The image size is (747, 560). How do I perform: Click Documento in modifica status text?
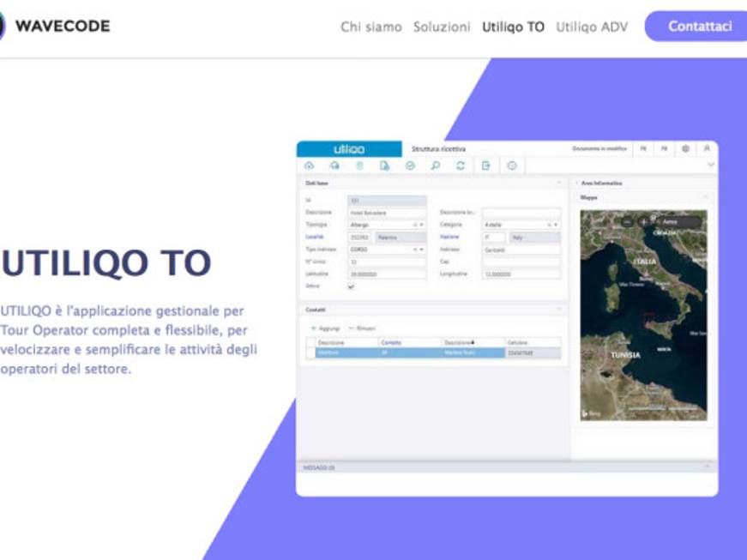[x=599, y=148]
